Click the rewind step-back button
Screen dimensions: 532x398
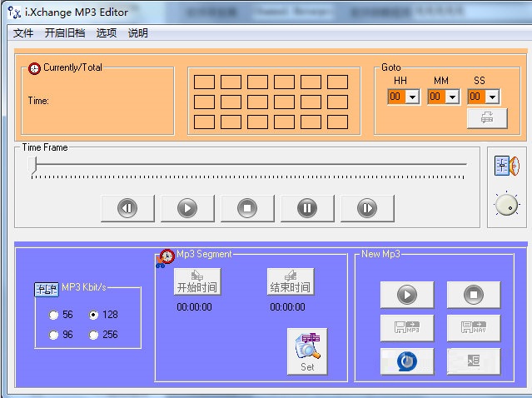127,208
